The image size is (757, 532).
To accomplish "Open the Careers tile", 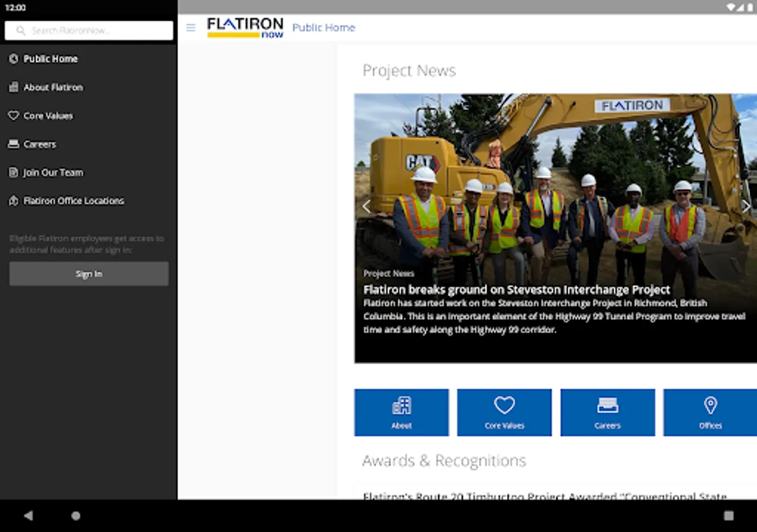I will (x=607, y=413).
